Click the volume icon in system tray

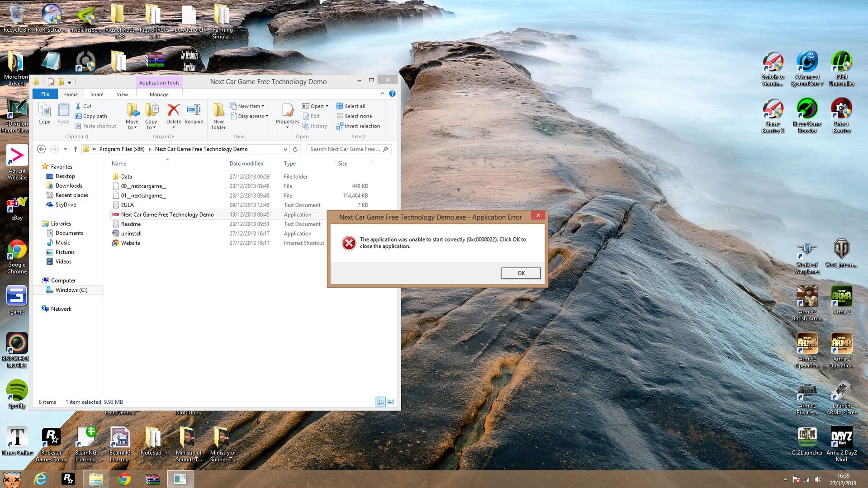point(818,479)
